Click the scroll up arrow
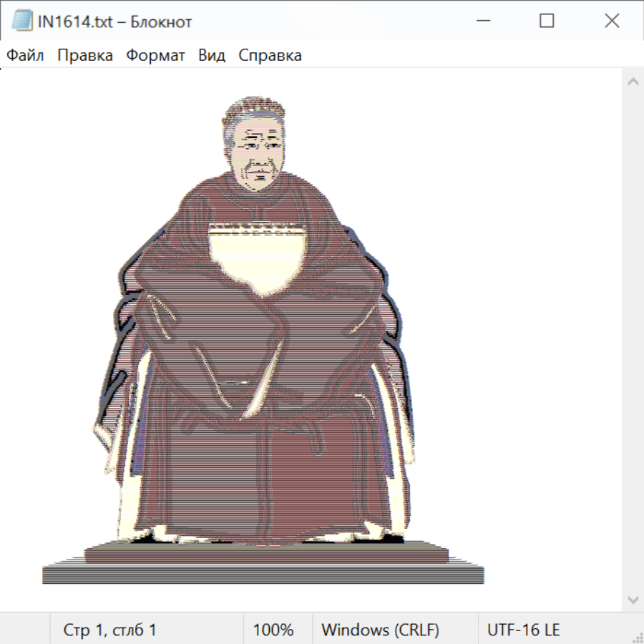 [633, 82]
